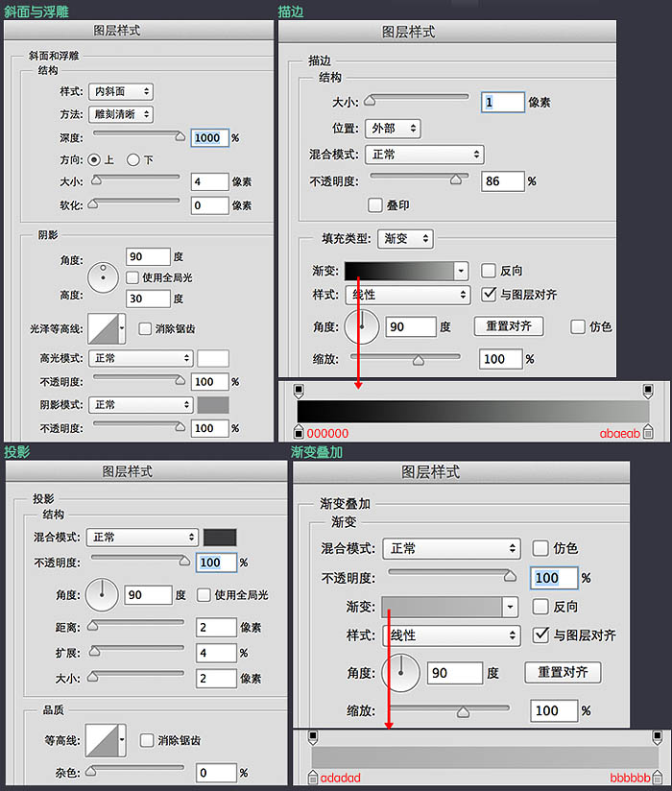Click the stroke 缩放 slider handle
Screen dimensions: 672x791
419,360
